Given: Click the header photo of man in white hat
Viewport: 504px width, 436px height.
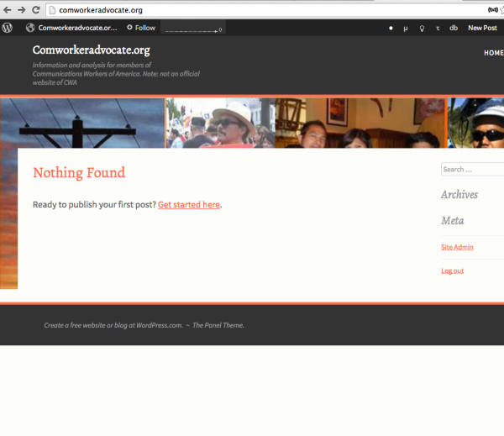Looking at the screenshot, I should (x=220, y=123).
